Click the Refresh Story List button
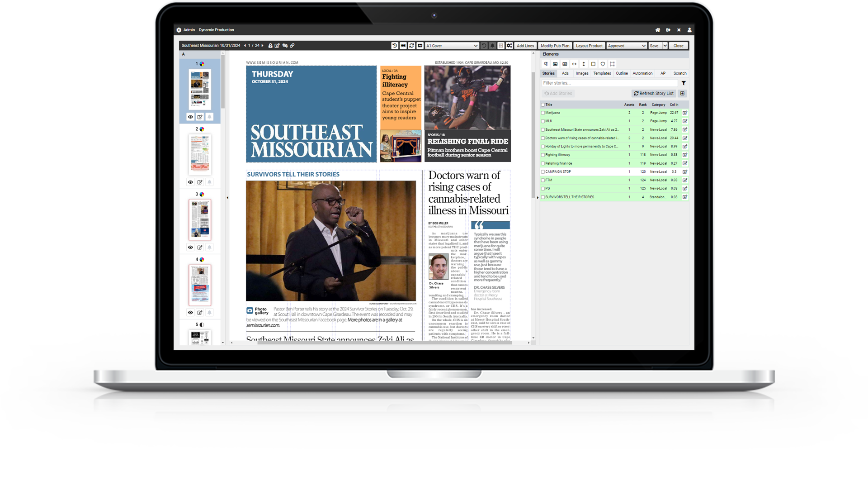Viewport: 868px width, 500px height. pos(654,93)
